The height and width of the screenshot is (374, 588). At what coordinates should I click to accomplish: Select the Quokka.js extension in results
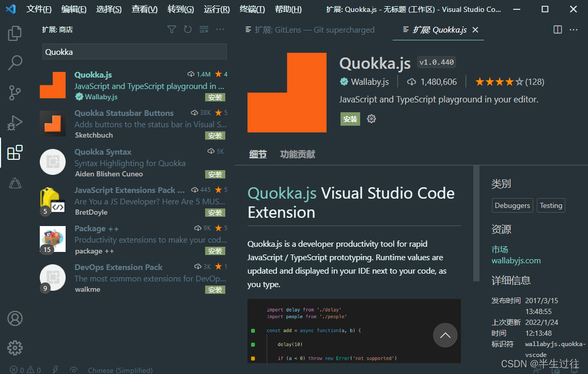[133, 86]
